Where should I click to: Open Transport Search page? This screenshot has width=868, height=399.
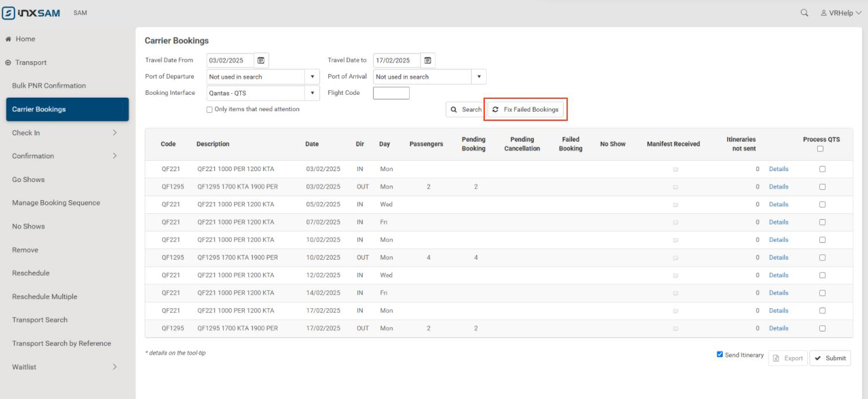coord(40,320)
